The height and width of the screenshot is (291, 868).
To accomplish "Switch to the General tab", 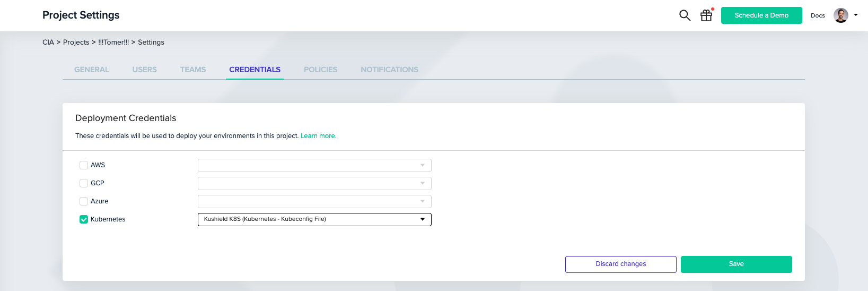I will pyautogui.click(x=91, y=70).
